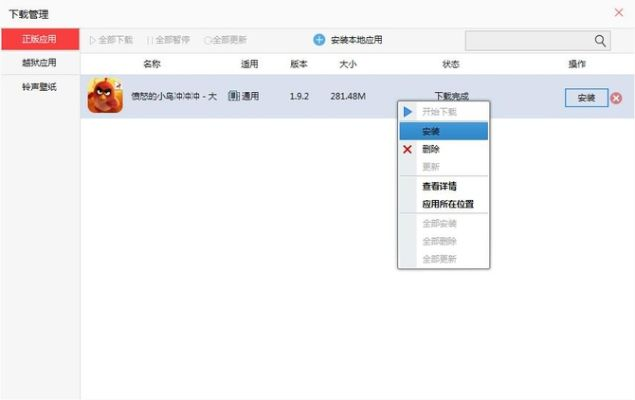635x400 pixels.
Task: Click the 名称 column header
Action: pyautogui.click(x=152, y=64)
